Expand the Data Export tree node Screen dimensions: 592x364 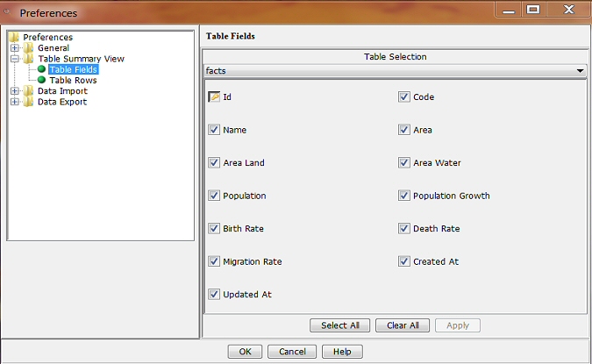coord(15,102)
